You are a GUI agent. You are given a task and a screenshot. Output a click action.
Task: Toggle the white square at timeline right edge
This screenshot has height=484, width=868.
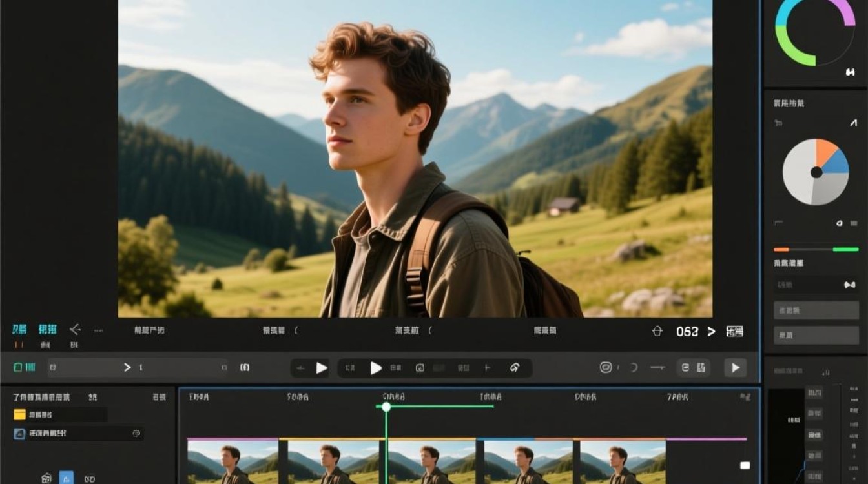(x=745, y=465)
